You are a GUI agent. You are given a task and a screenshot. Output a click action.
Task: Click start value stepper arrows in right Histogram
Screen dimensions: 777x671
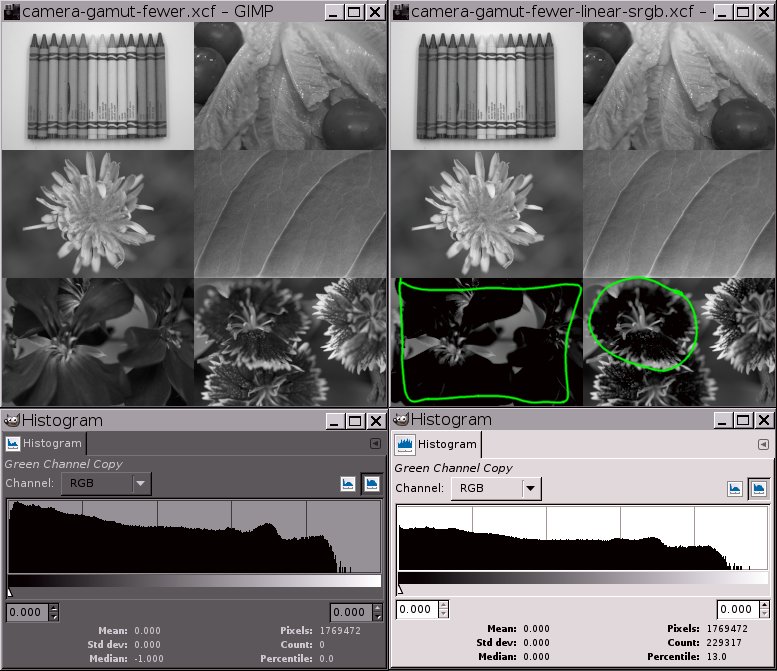point(444,609)
